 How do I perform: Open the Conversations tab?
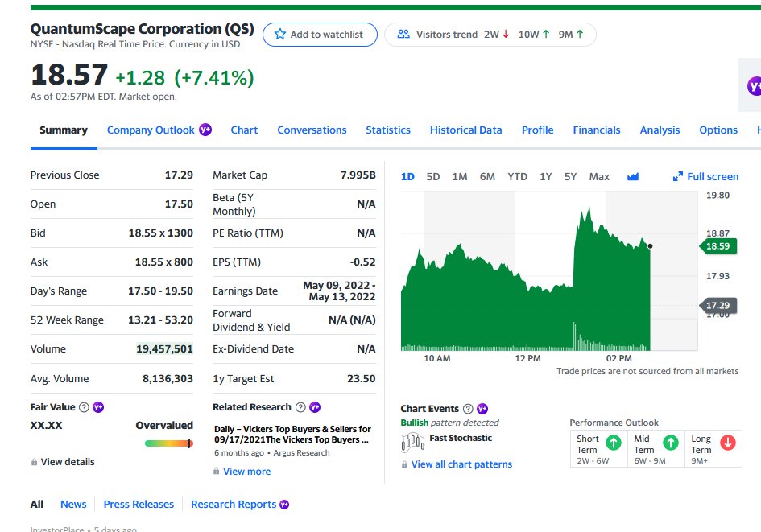click(x=312, y=130)
